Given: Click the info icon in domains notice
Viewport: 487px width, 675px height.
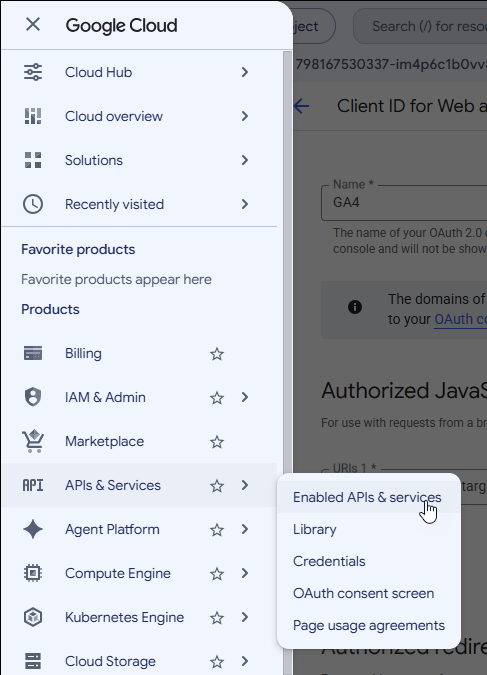Looking at the screenshot, I should click(355, 307).
